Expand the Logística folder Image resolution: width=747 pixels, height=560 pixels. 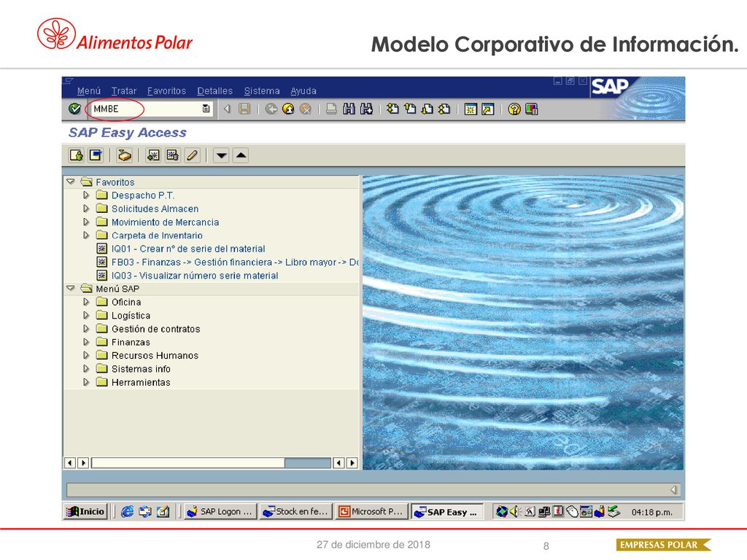86,315
